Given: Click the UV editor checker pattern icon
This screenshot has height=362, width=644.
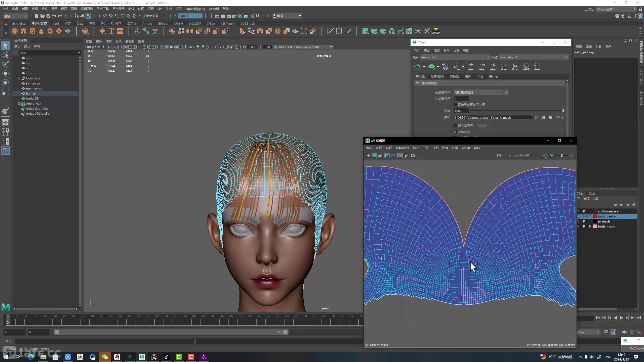Looking at the screenshot, I should tap(505, 156).
